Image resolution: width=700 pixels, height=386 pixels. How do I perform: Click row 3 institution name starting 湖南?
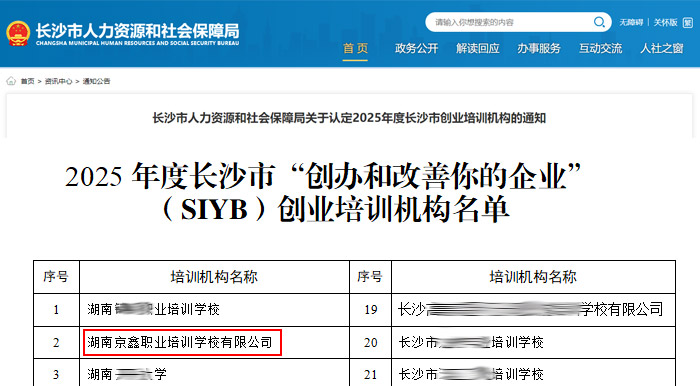[127, 374]
